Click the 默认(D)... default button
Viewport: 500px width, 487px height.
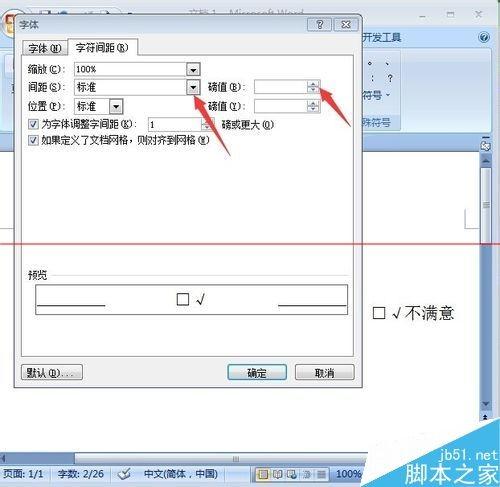pyautogui.click(x=52, y=372)
